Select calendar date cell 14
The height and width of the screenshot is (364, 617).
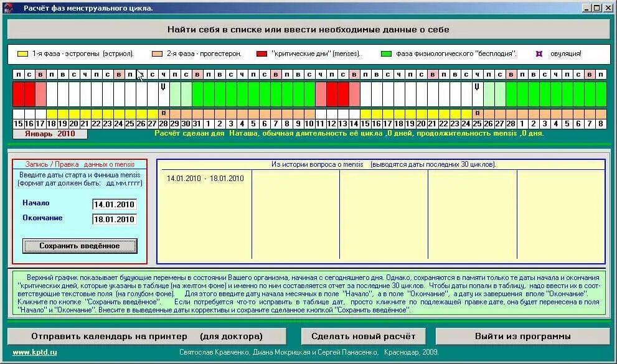[x=354, y=124]
